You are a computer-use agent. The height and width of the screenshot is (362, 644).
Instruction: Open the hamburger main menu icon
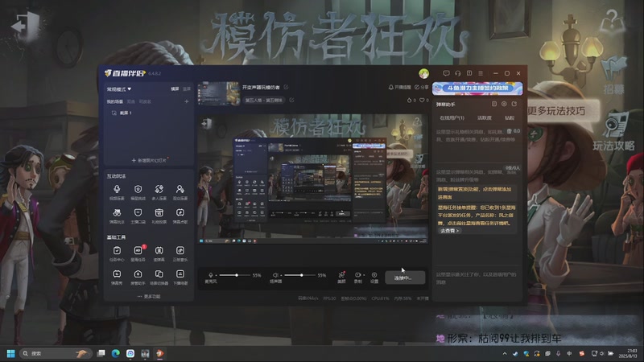pyautogui.click(x=481, y=73)
